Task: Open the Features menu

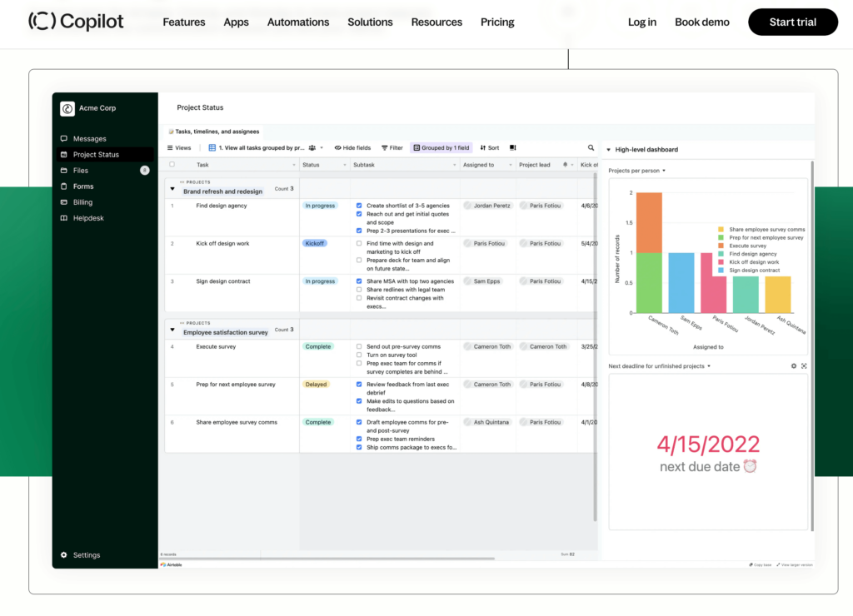Action: [184, 22]
